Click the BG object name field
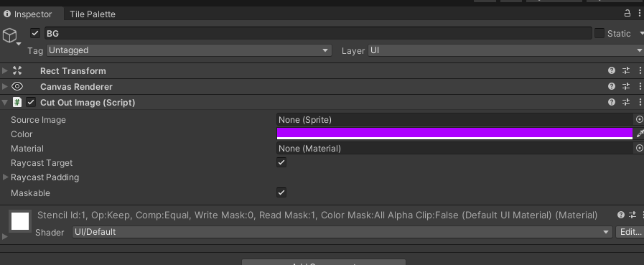 tap(318, 33)
